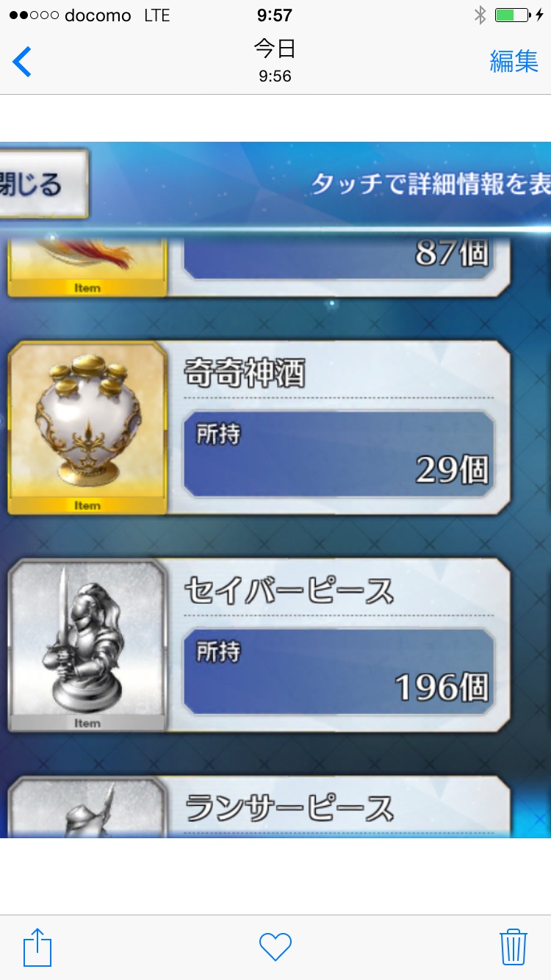Tap the タッチで詳細情報 hint text
The height and width of the screenshot is (980, 551).
point(431,184)
